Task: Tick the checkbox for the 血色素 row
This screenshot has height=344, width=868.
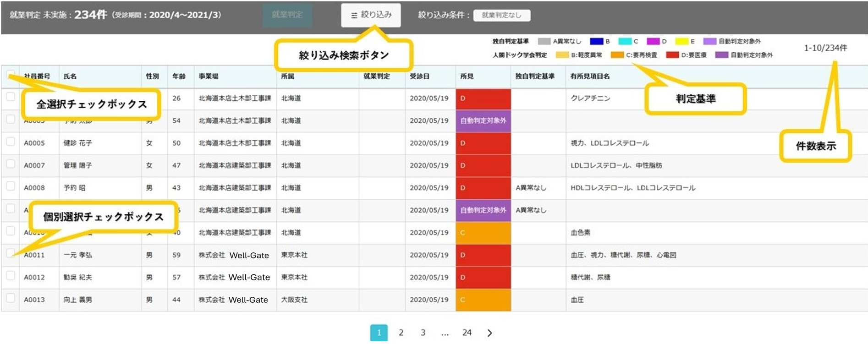Action: 11,231
